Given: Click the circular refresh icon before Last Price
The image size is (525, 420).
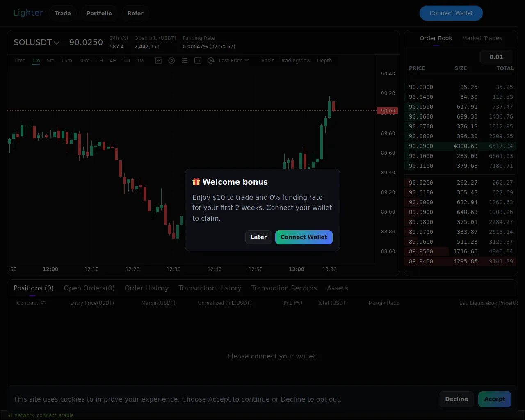Looking at the screenshot, I should pos(211,61).
